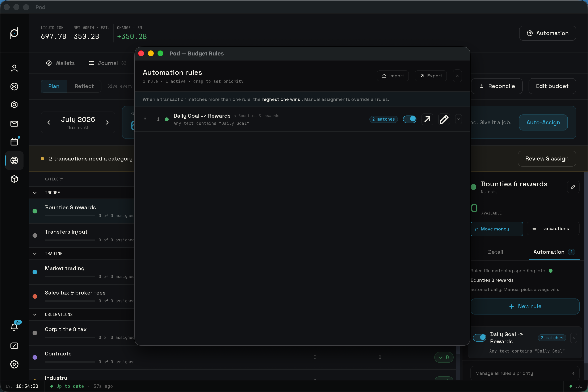Switch to the Wallets tab

(60, 63)
